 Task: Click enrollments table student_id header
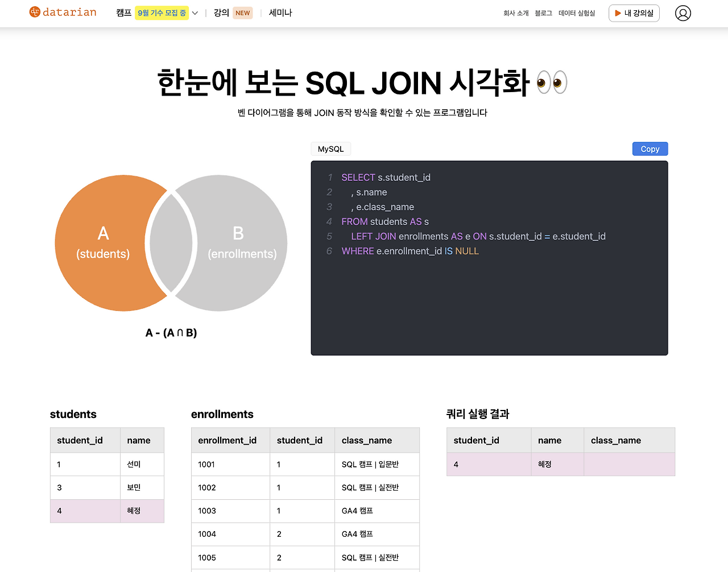pyautogui.click(x=302, y=440)
